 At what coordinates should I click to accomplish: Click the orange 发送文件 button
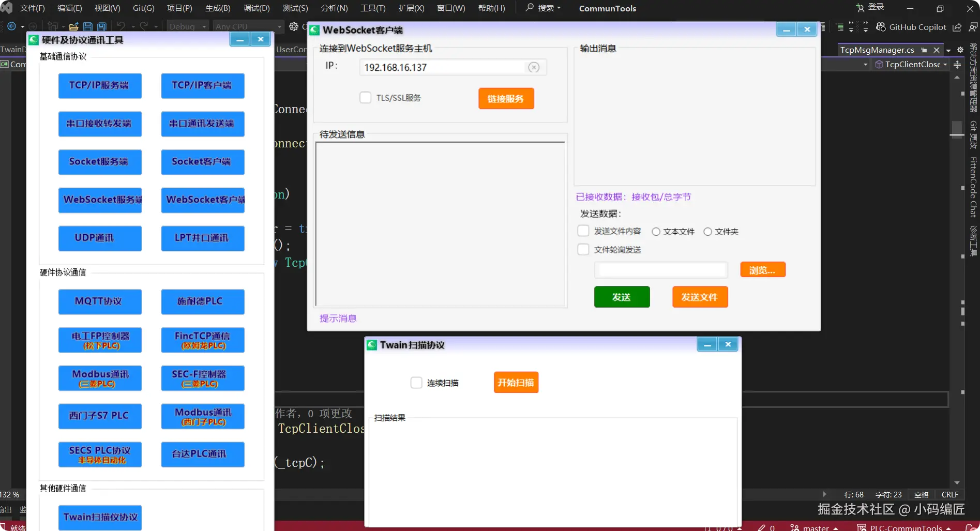(x=700, y=297)
